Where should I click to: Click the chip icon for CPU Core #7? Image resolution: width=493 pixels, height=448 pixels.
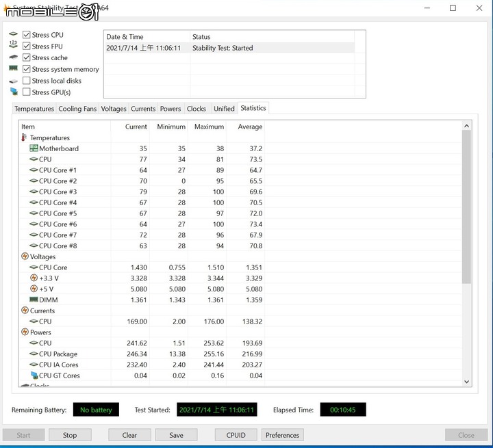click(34, 235)
